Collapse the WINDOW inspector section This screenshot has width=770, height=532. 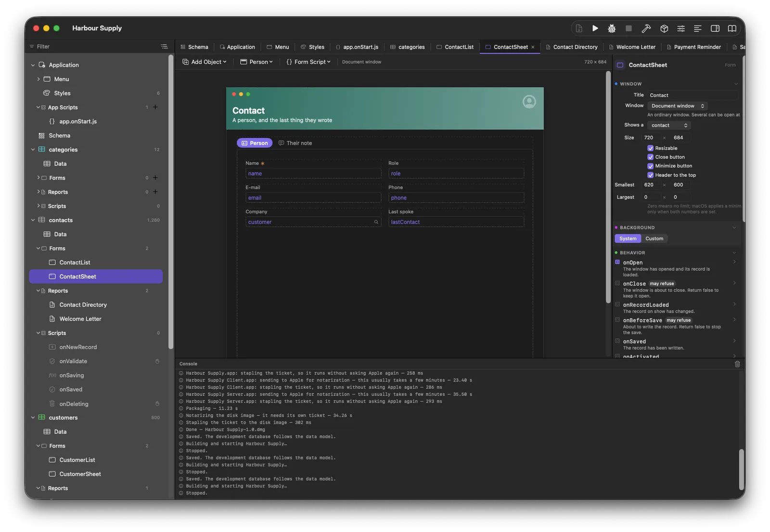tap(735, 84)
